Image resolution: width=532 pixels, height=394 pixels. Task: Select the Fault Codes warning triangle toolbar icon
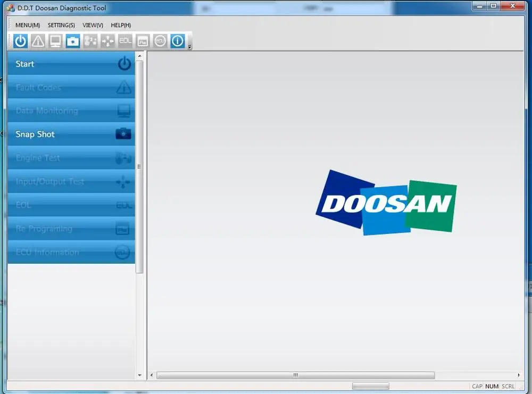[x=37, y=40]
